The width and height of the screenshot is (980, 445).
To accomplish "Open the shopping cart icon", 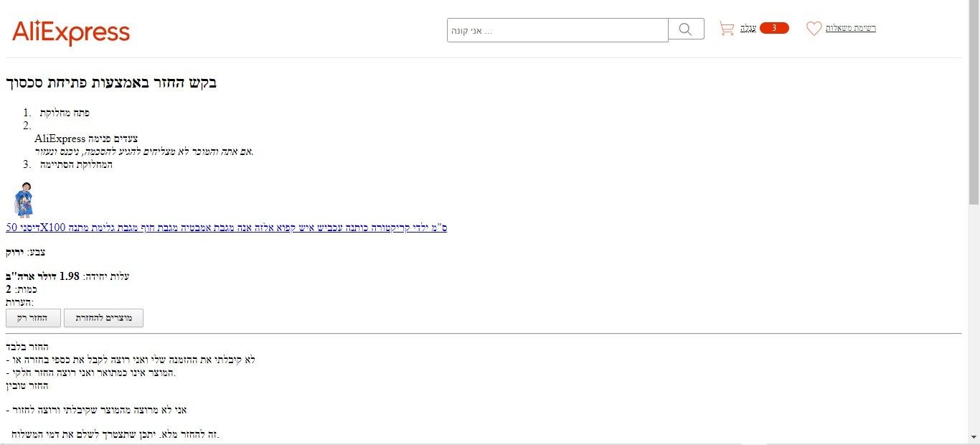I will tap(727, 29).
